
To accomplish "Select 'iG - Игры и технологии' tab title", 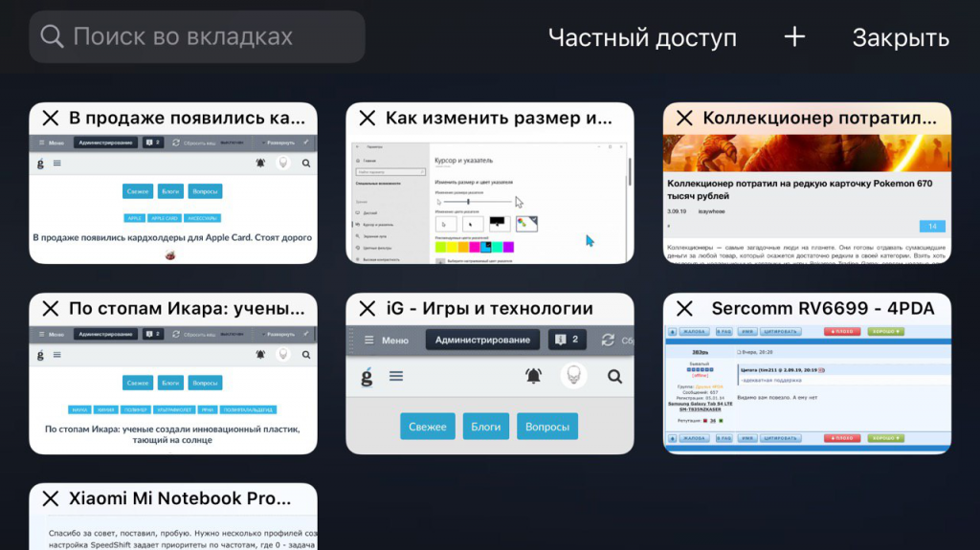I will [489, 308].
